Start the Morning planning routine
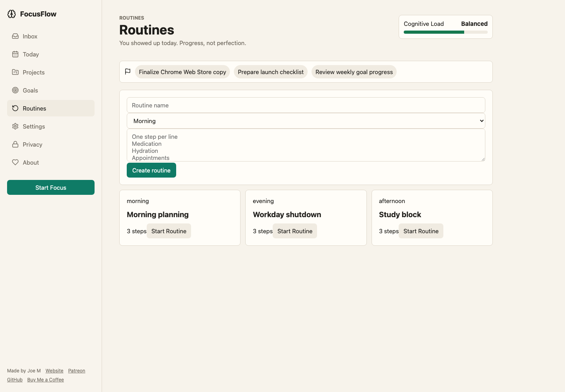Image resolution: width=565 pixels, height=392 pixels. click(169, 231)
